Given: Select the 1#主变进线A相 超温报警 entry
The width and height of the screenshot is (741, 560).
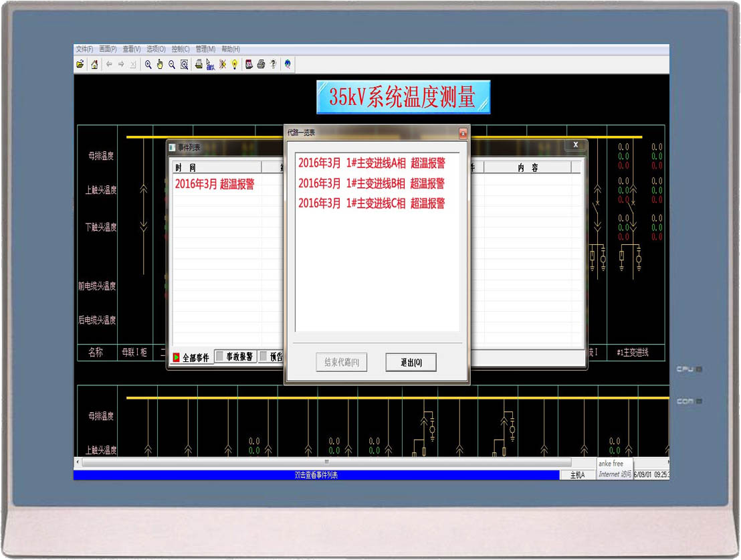Looking at the screenshot, I should click(372, 163).
